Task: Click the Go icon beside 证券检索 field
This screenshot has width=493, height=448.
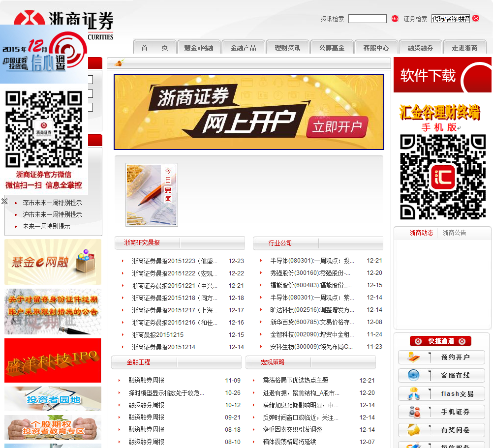Action: point(476,18)
